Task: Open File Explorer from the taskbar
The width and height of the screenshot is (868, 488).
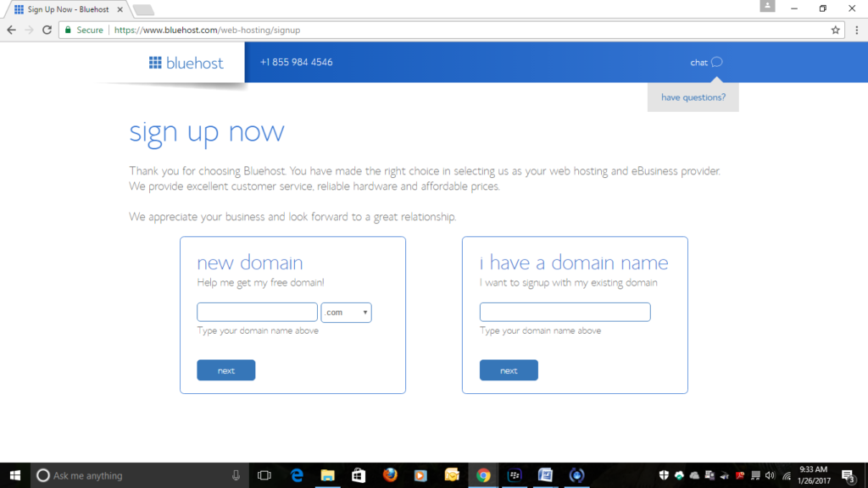Action: coord(327,475)
